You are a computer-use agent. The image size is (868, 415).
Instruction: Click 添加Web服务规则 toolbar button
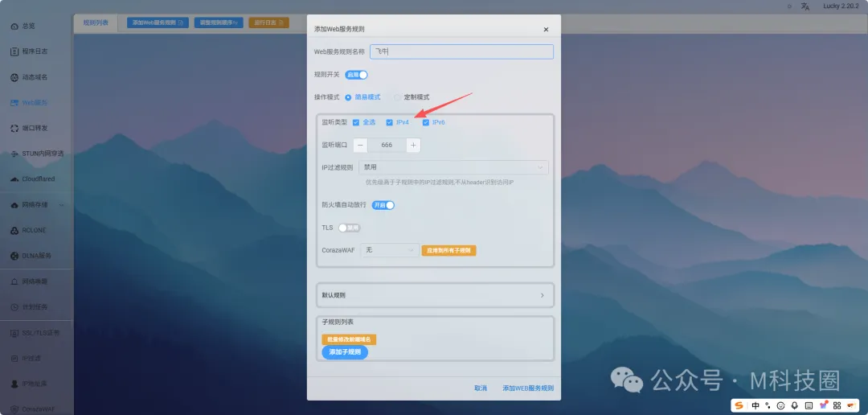[158, 23]
